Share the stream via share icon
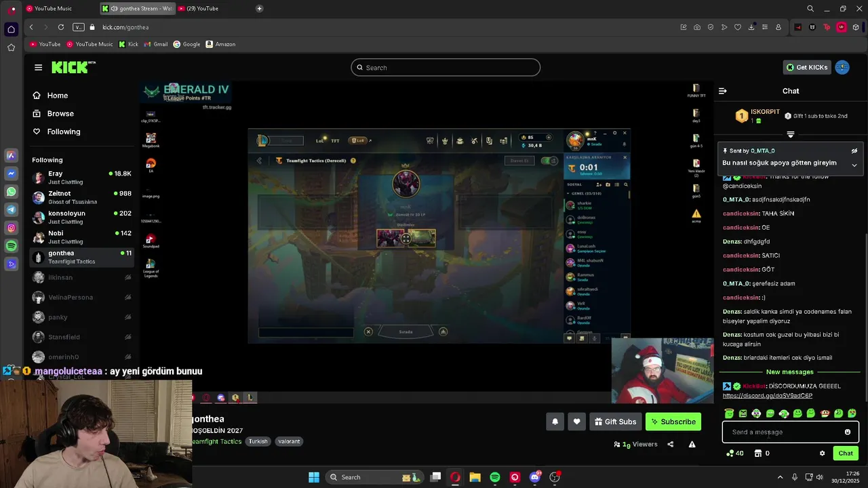The image size is (868, 488). click(x=670, y=444)
